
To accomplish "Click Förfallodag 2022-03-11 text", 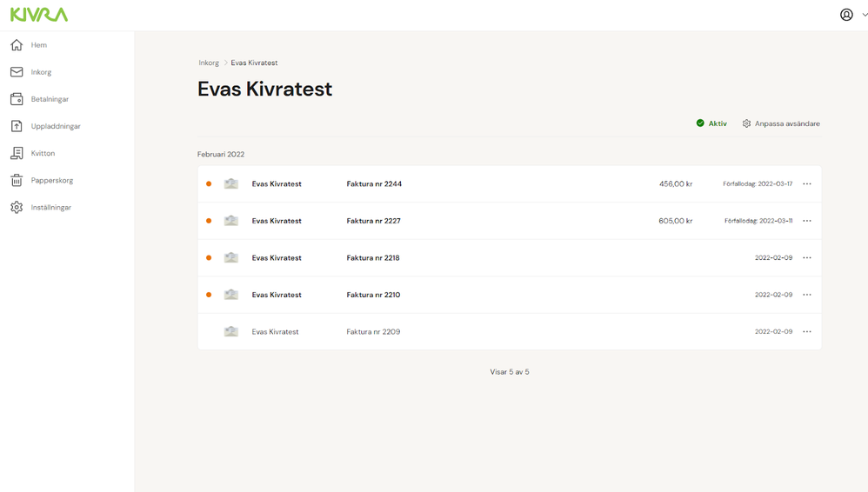I will (x=758, y=221).
